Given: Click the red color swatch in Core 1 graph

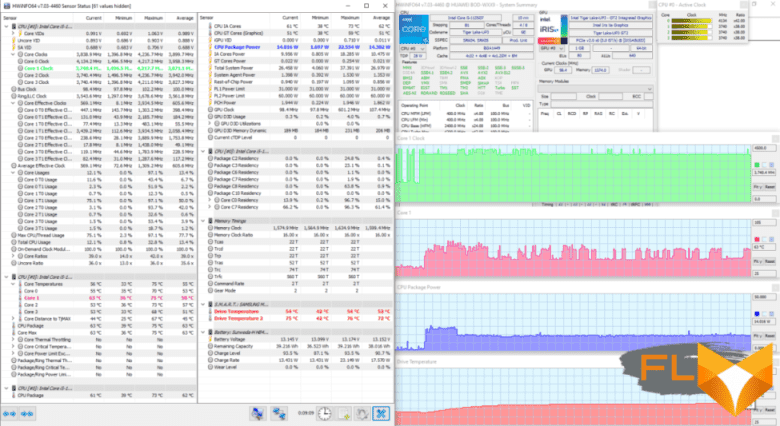Looking at the screenshot, I should pyautogui.click(x=757, y=239).
